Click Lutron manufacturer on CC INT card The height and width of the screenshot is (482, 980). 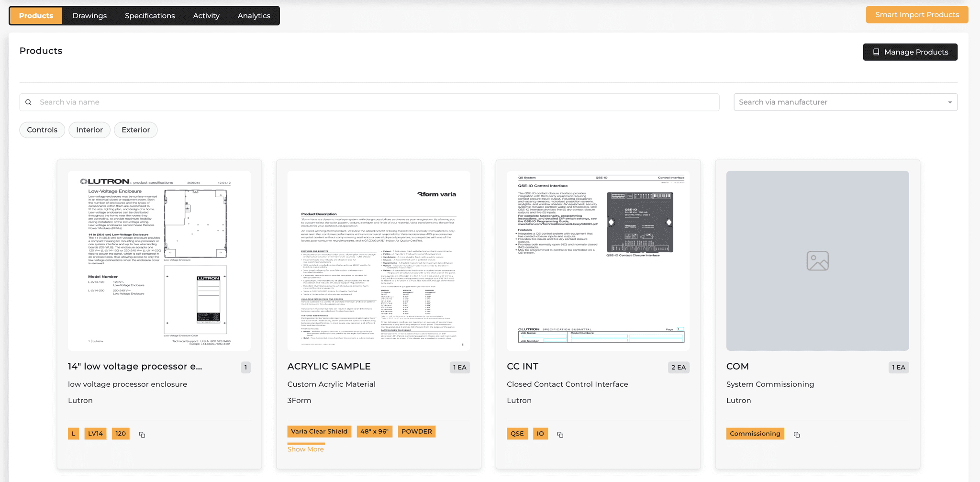[519, 400]
